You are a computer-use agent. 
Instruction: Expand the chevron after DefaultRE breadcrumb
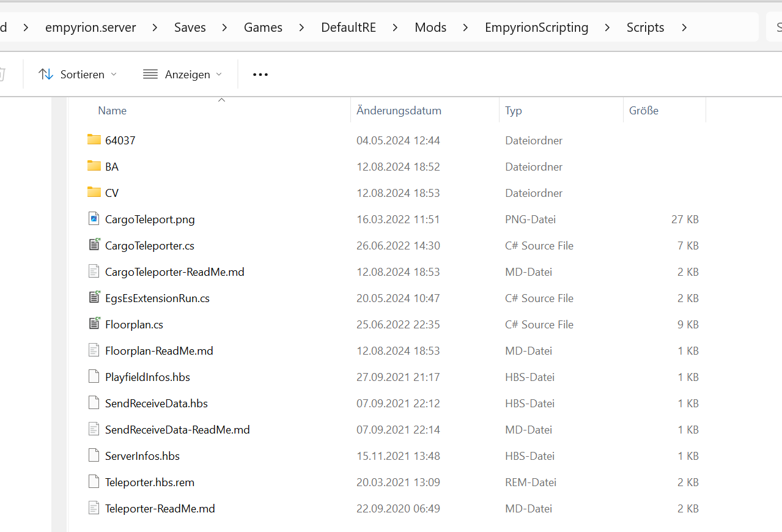point(395,28)
